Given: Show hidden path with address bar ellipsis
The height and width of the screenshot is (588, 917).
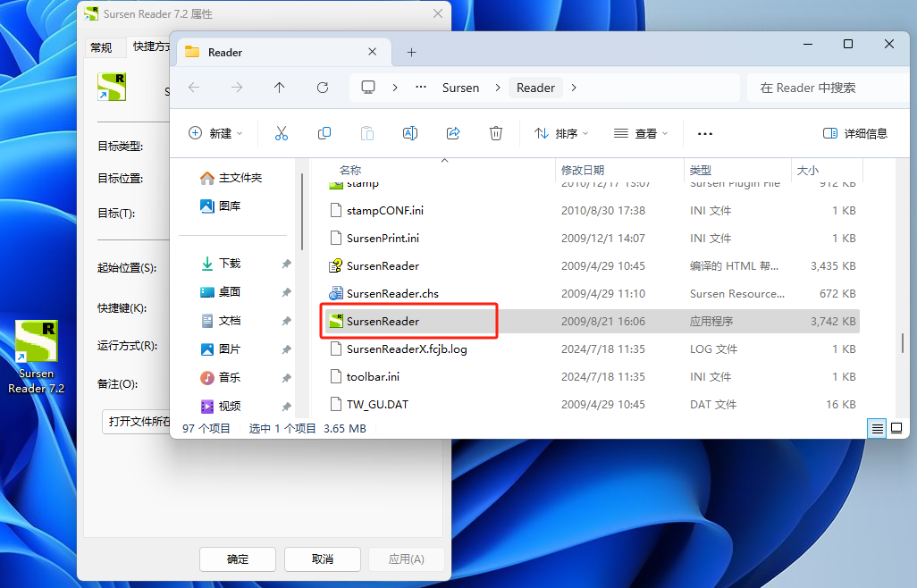Looking at the screenshot, I should (x=420, y=87).
